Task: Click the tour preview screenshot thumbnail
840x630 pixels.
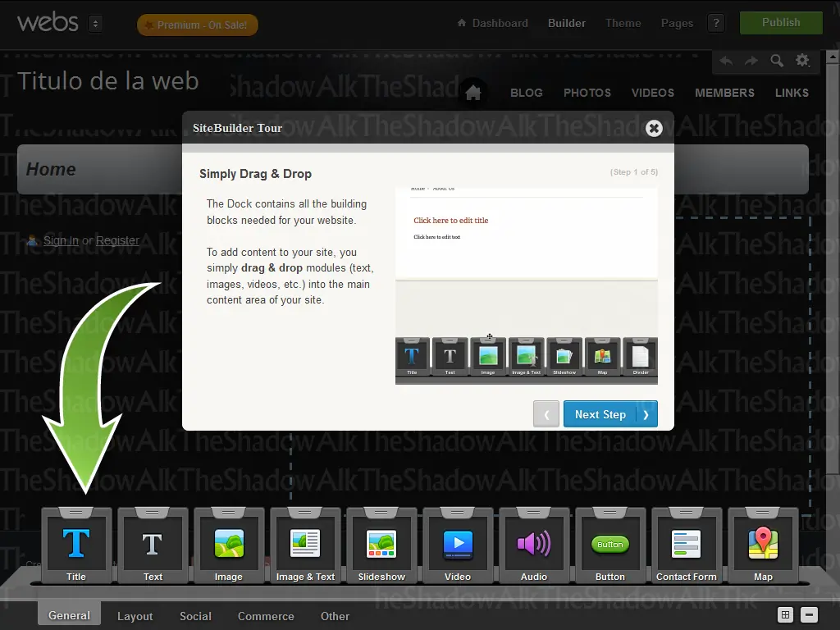Action: pos(526,286)
